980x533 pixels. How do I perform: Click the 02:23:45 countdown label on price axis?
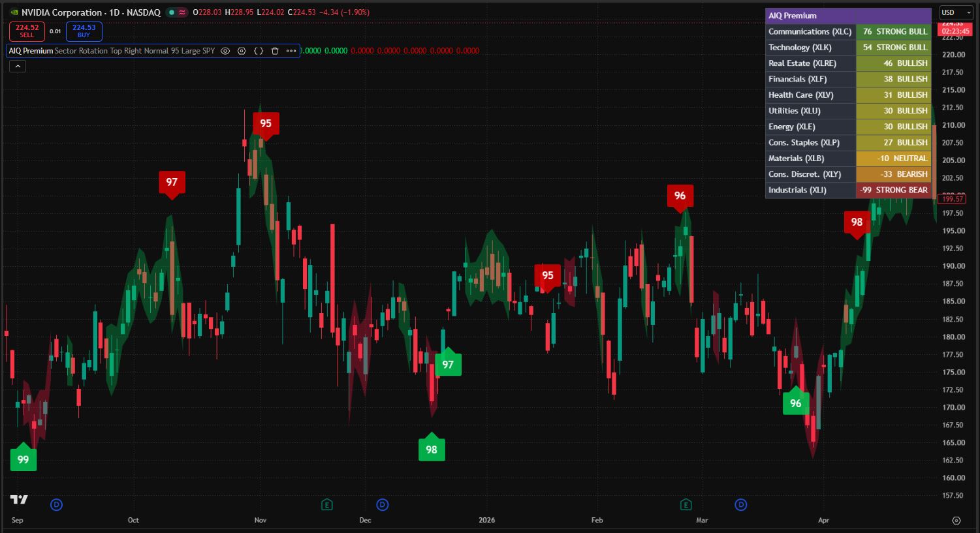tap(956, 31)
